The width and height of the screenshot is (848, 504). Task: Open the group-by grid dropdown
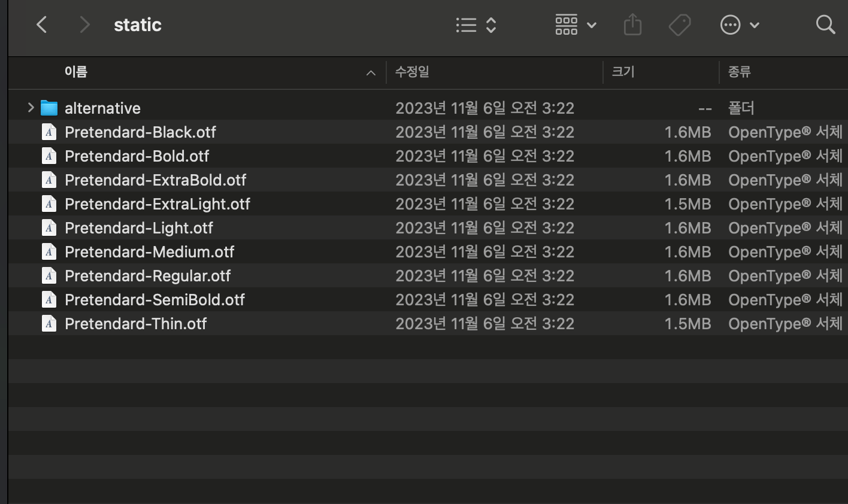576,25
